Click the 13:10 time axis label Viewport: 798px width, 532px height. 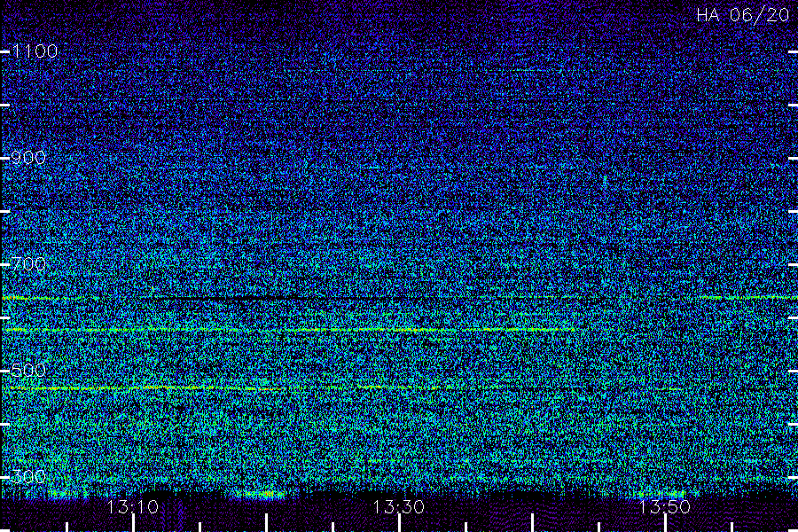tap(133, 506)
